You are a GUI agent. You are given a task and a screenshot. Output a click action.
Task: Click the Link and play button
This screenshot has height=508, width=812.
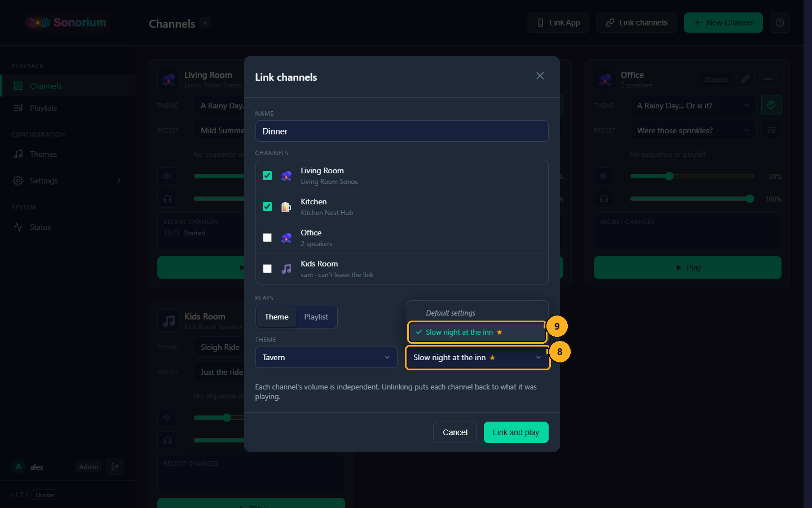pyautogui.click(x=516, y=432)
